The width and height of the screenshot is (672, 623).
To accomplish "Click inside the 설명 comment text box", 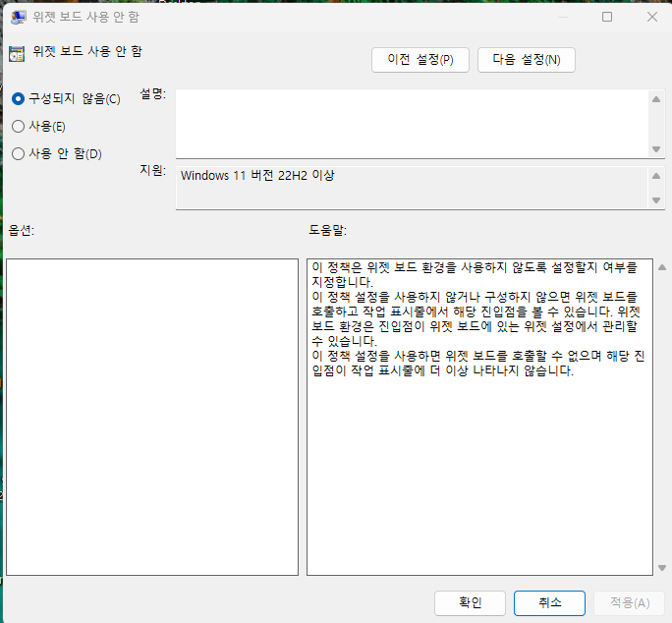I will click(x=412, y=124).
